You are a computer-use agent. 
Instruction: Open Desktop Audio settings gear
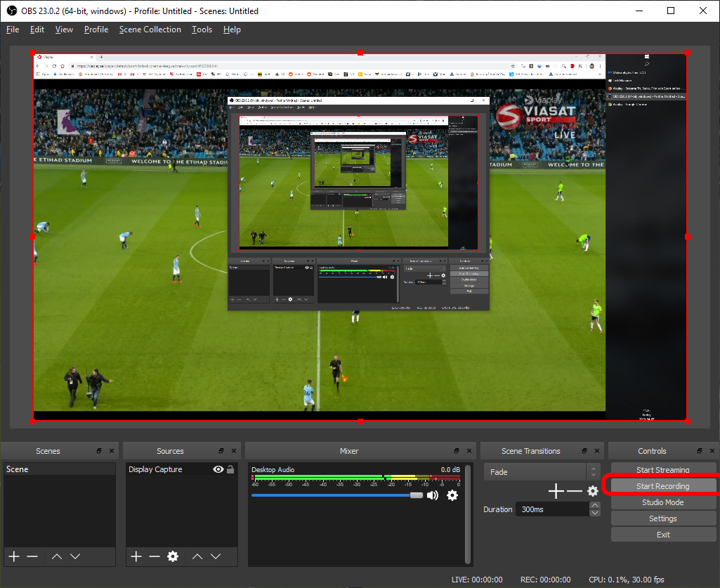click(x=452, y=495)
